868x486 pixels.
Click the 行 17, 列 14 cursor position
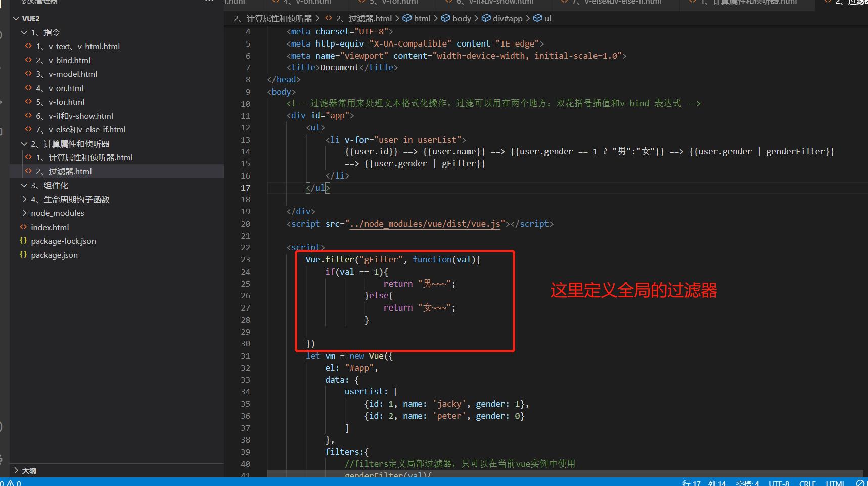pos(704,483)
